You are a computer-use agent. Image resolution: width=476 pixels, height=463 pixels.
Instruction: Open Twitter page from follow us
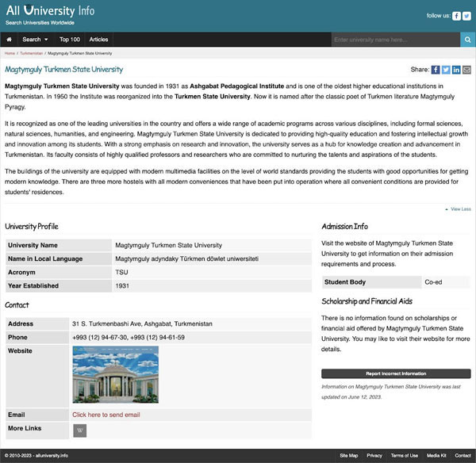click(466, 16)
